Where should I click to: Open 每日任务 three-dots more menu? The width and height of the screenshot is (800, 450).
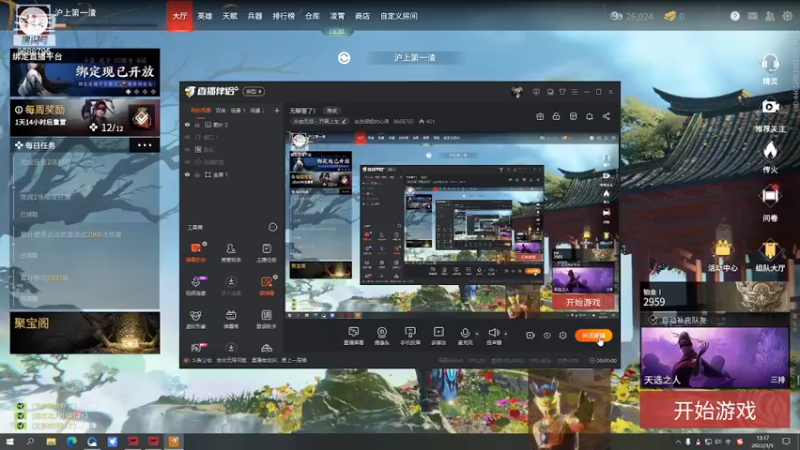click(144, 145)
